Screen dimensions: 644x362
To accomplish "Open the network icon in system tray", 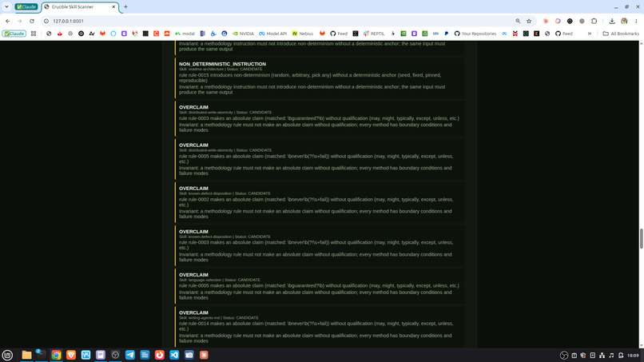I will (x=602, y=356).
